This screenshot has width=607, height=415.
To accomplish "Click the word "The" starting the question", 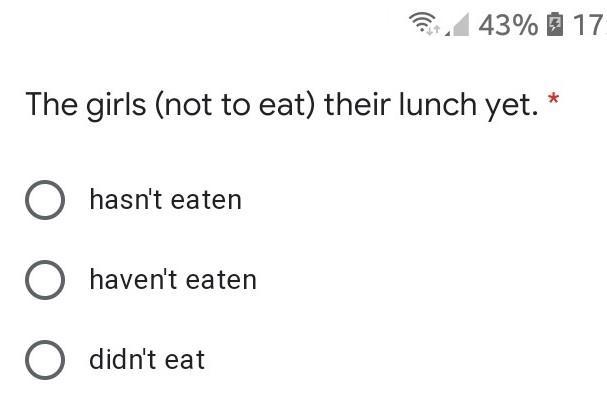I will point(45,104).
